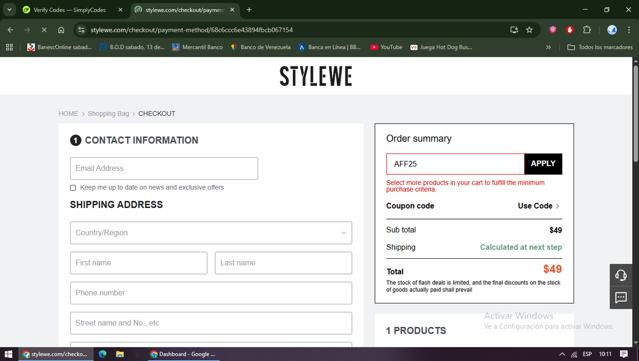The width and height of the screenshot is (639, 361).
Task: View site information icon in address bar
Action: click(82, 30)
